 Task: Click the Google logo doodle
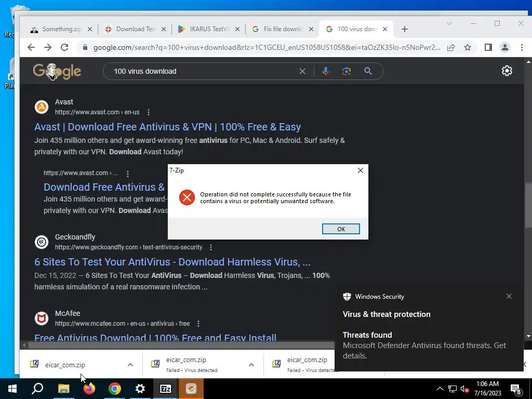[57, 71]
